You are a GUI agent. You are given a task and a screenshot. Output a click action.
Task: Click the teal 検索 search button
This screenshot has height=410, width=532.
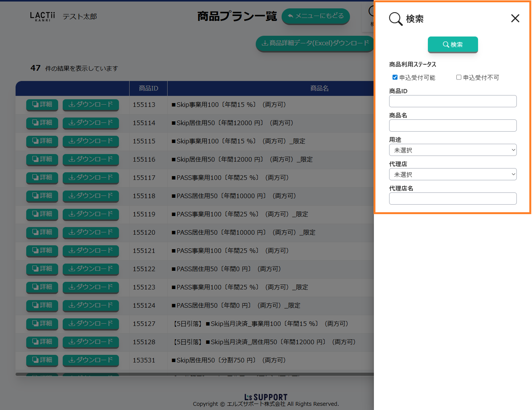[x=453, y=44]
